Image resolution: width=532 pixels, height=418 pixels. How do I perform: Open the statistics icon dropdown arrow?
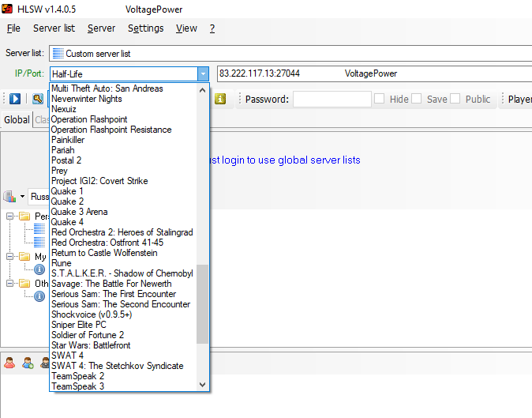click(22, 196)
